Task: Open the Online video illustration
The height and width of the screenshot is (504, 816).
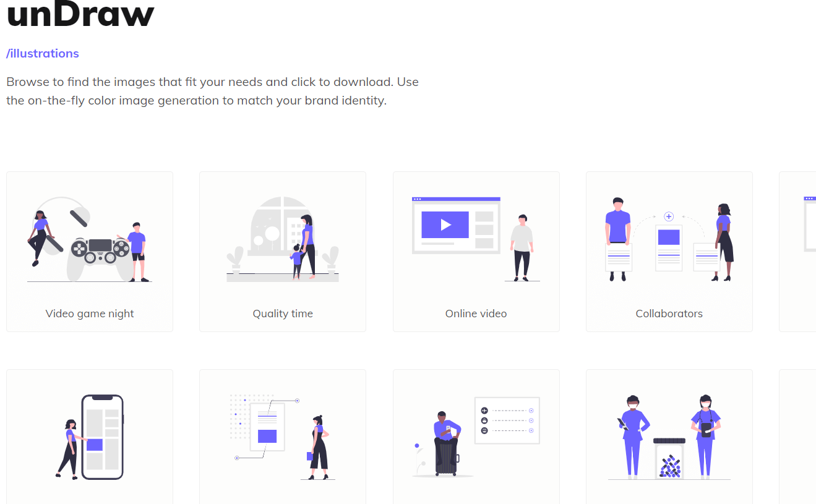Action: click(x=476, y=252)
